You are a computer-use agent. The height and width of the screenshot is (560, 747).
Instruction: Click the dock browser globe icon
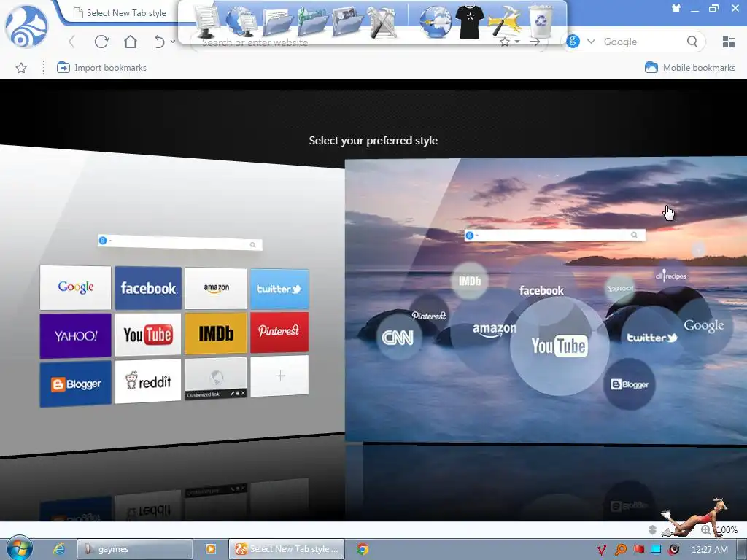tap(436, 21)
